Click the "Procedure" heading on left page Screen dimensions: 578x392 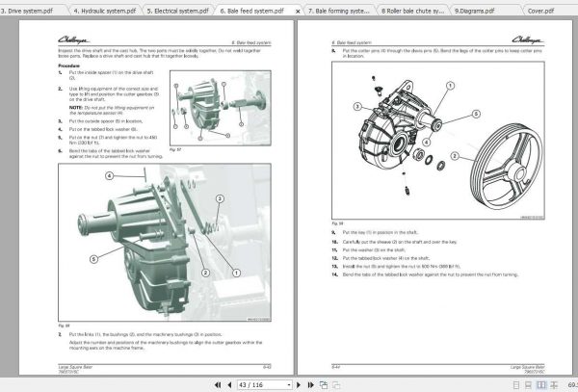click(x=69, y=65)
